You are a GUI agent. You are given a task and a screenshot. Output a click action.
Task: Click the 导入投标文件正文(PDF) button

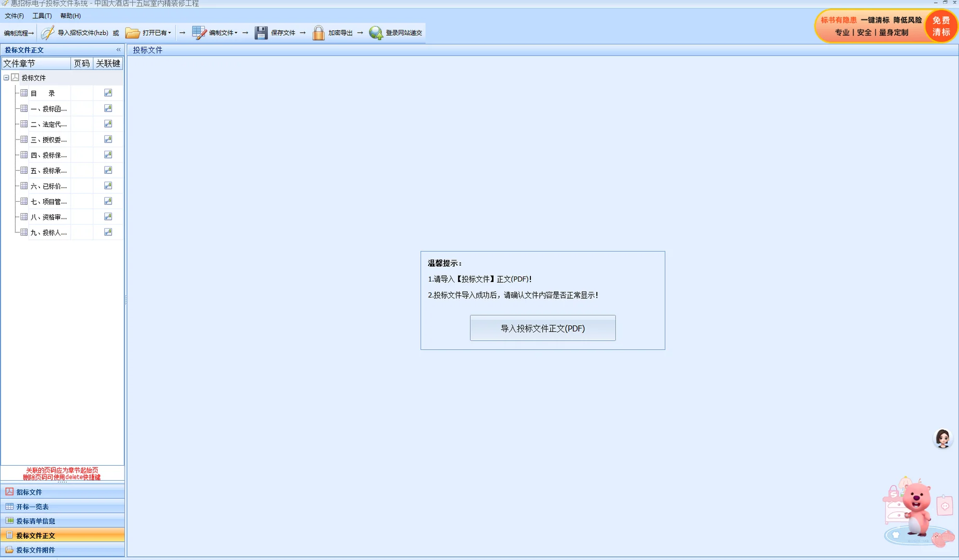543,328
